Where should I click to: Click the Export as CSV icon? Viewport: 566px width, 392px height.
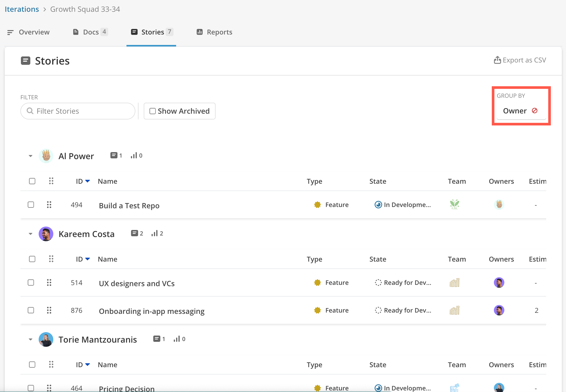click(497, 60)
